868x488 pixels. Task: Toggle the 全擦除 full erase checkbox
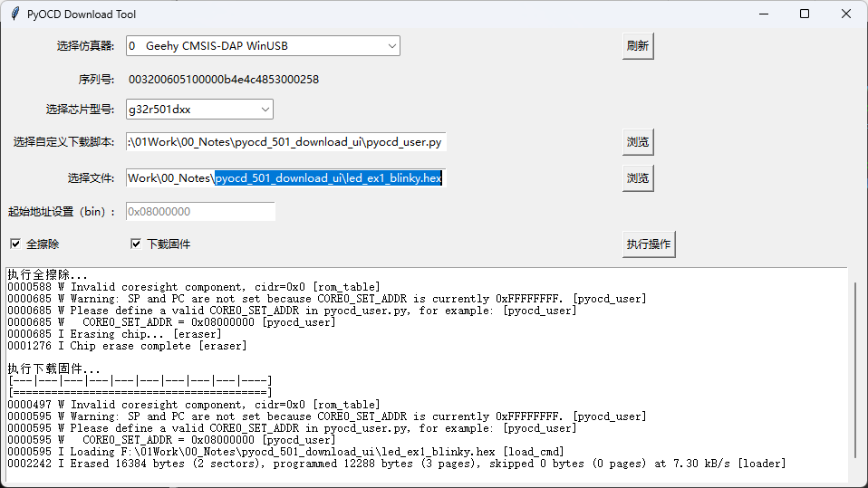(x=15, y=244)
